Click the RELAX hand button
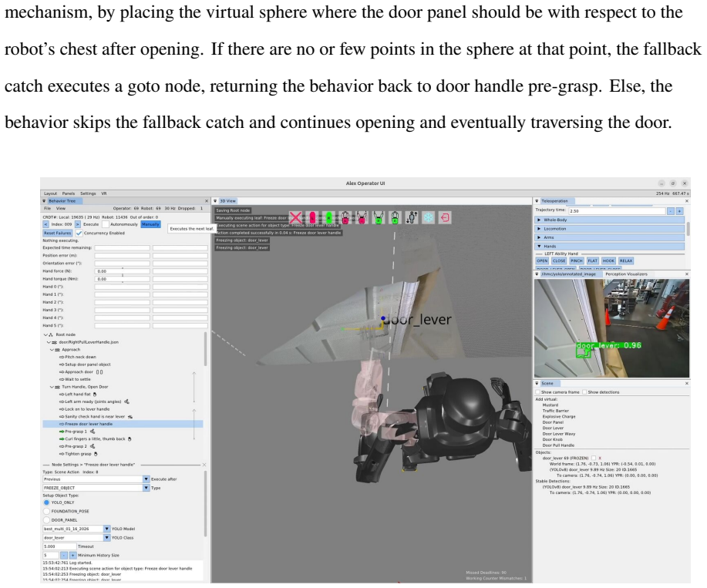The height and width of the screenshot is (588, 707). pos(626,261)
